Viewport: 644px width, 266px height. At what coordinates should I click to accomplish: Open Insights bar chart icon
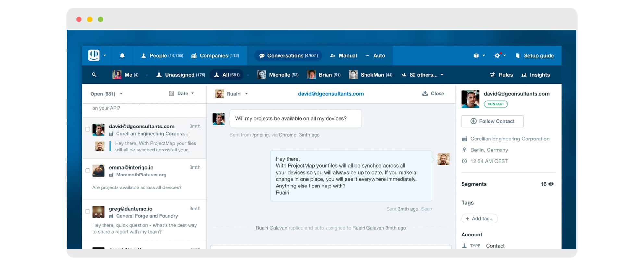click(524, 75)
